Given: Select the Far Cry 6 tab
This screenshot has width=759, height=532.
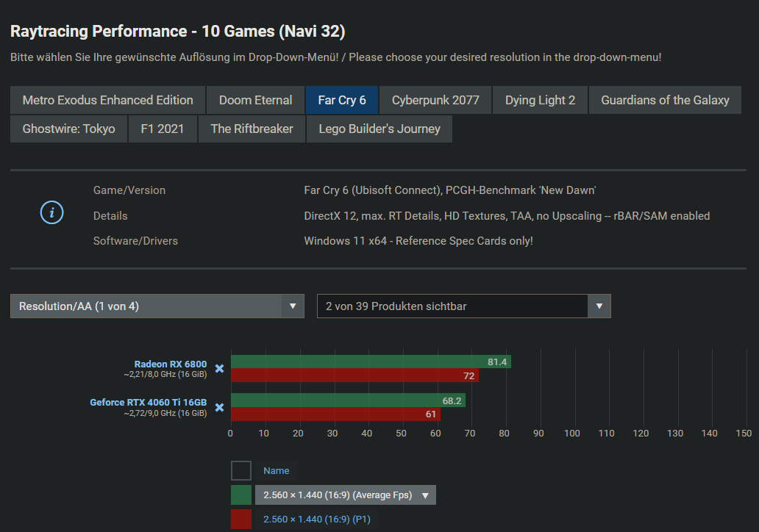Looking at the screenshot, I should [342, 100].
